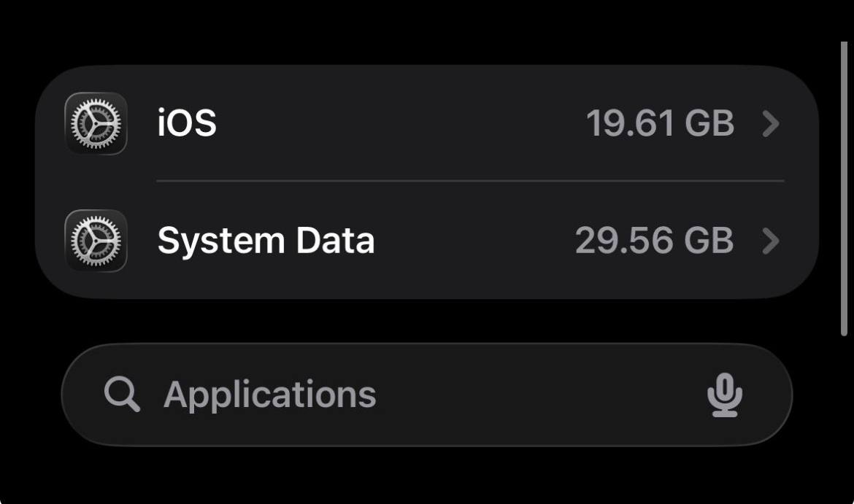The height and width of the screenshot is (504, 854).
Task: Click the 29.56 GB size value
Action: coord(654,241)
